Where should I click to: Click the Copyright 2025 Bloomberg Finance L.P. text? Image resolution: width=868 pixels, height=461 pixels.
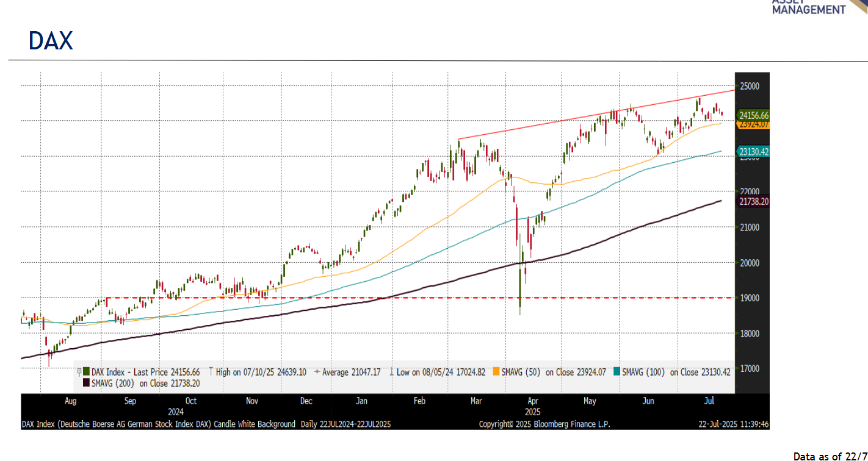click(544, 424)
